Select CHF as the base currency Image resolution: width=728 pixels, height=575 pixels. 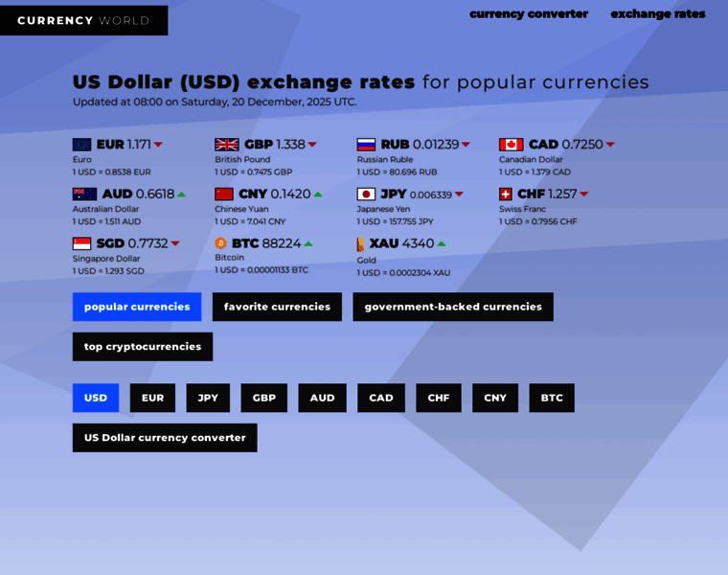click(x=439, y=398)
